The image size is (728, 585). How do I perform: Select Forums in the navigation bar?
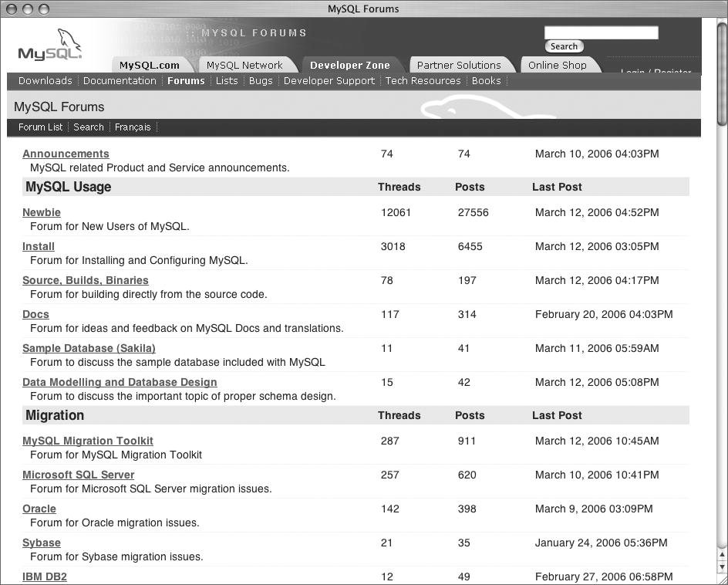pyautogui.click(x=186, y=81)
